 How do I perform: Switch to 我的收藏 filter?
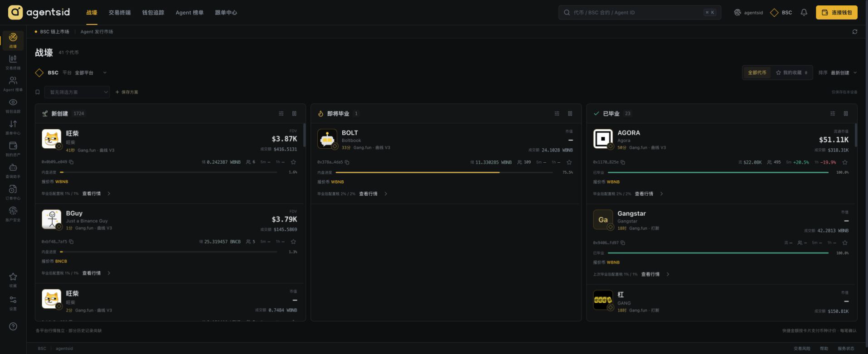pos(791,73)
